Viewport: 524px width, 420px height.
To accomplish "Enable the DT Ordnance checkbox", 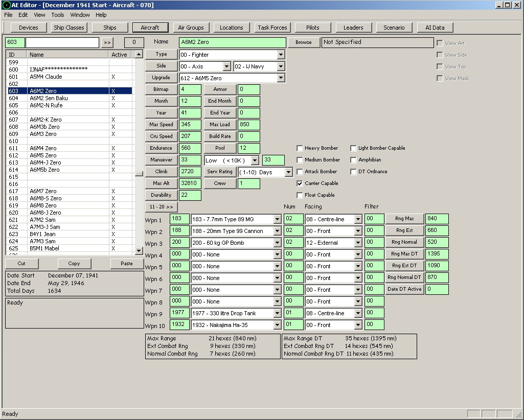I will point(353,172).
